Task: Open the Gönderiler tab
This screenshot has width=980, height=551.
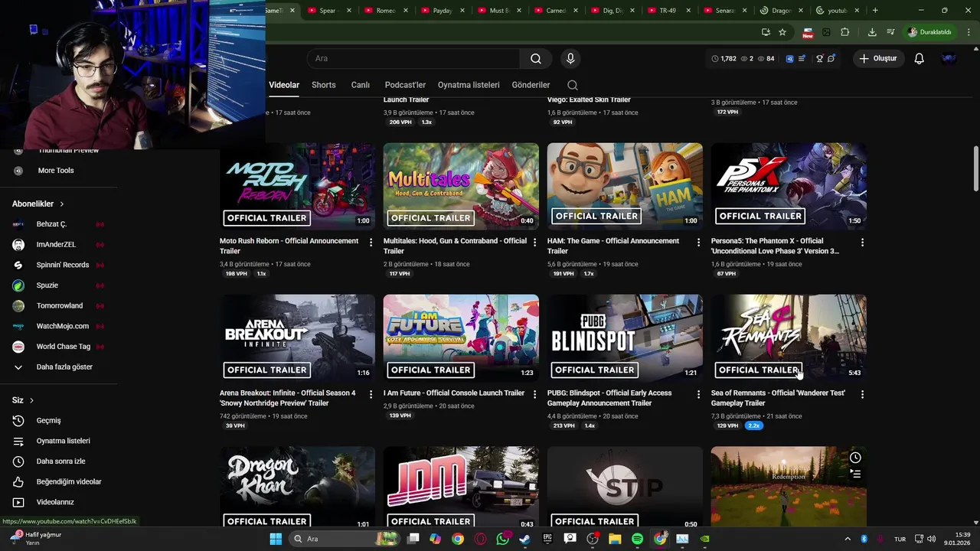Action: pos(531,85)
